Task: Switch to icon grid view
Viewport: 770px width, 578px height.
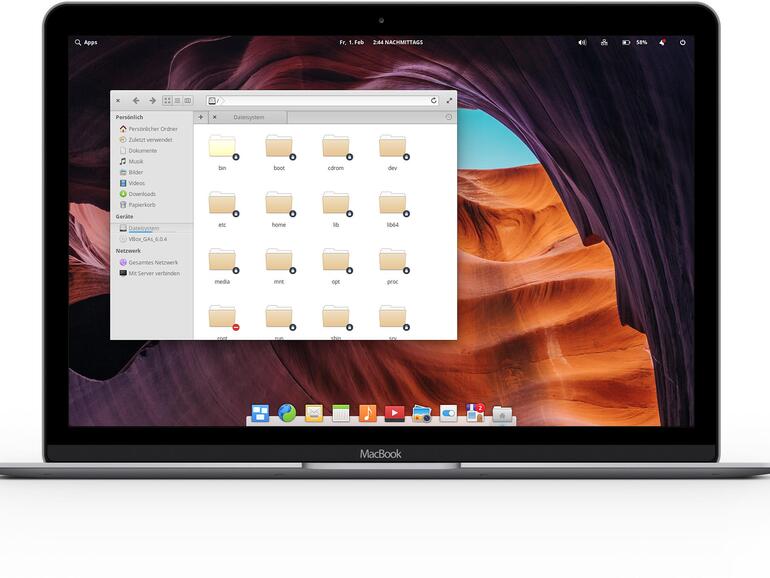Action: [167, 101]
